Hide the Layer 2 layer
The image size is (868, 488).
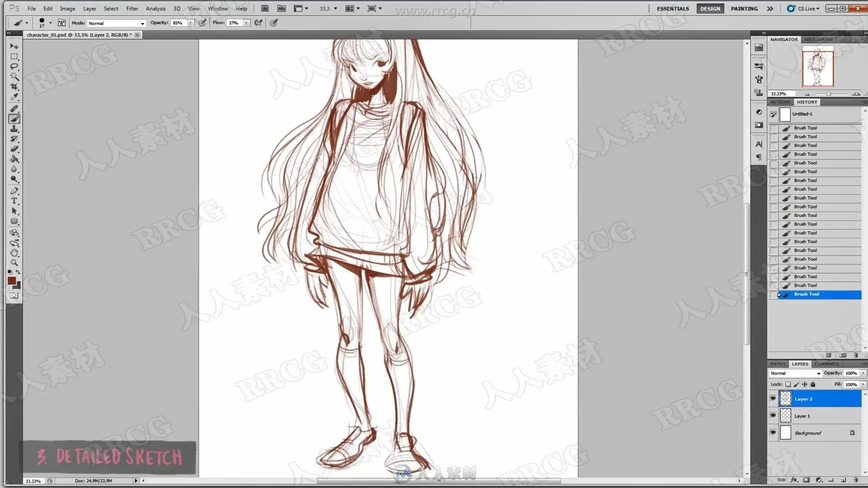[x=773, y=399]
